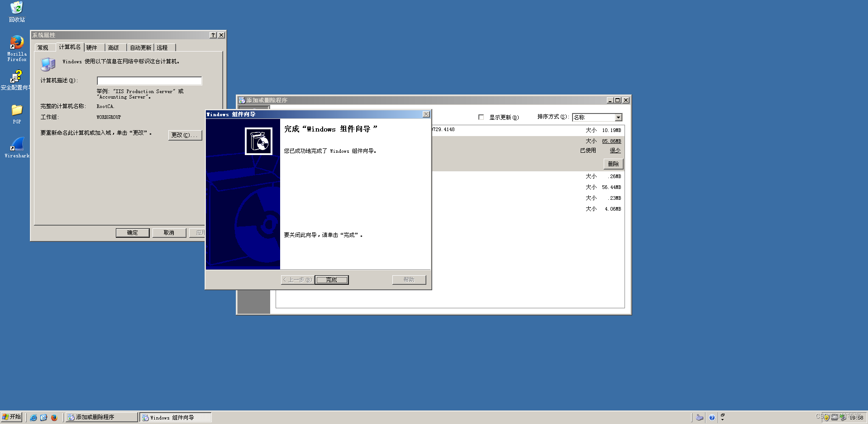Close the 添加或删除程序 window
868x424 pixels.
click(x=626, y=100)
